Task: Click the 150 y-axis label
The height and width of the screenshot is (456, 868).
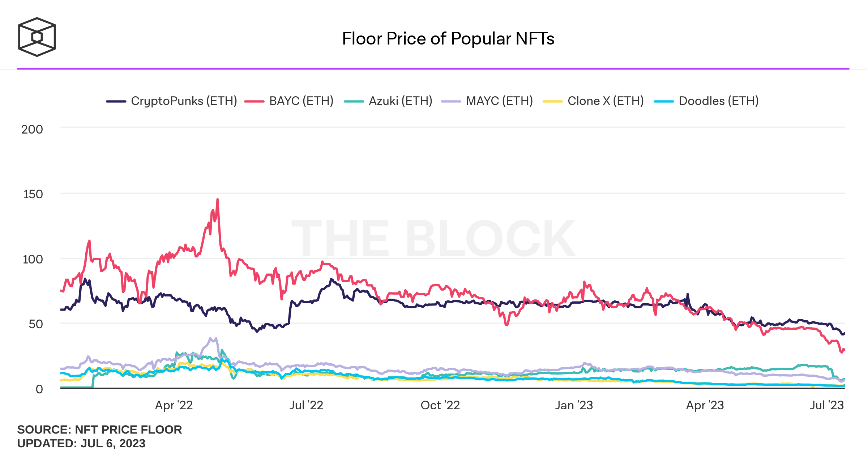Action: coord(33,194)
